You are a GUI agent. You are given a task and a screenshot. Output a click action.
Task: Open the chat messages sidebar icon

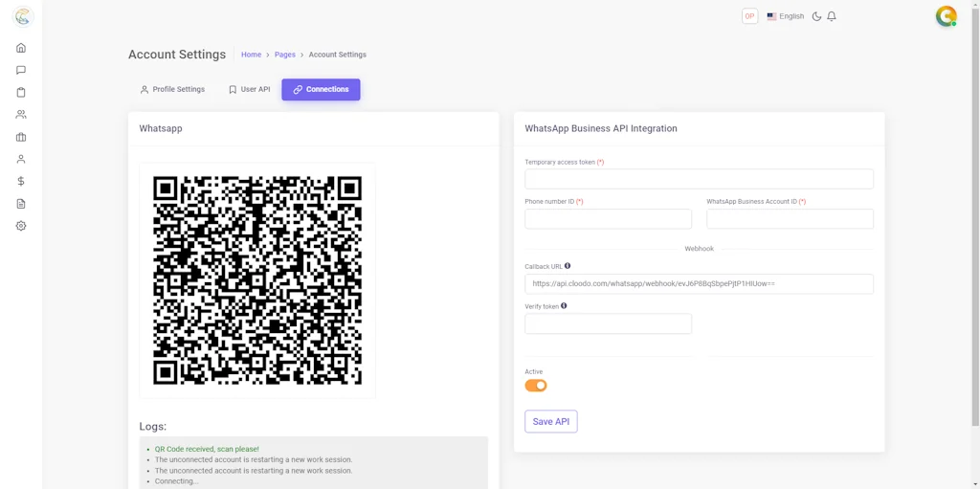coord(21,70)
